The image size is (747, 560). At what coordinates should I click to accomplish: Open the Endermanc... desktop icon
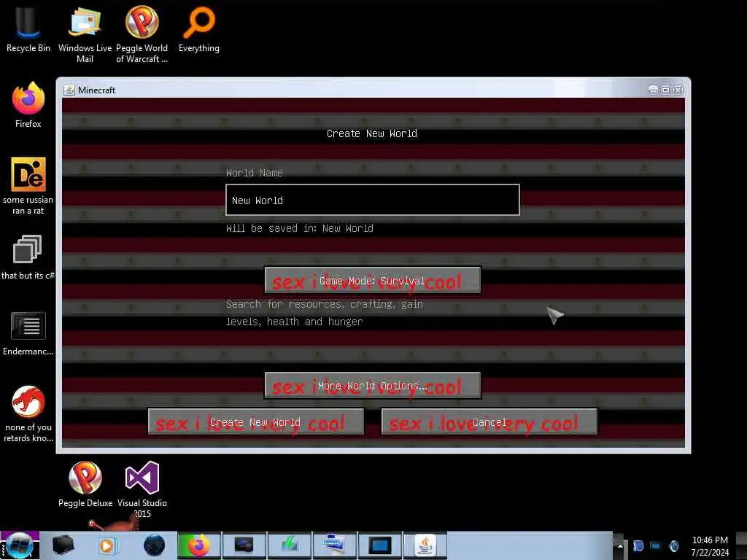coord(28,333)
